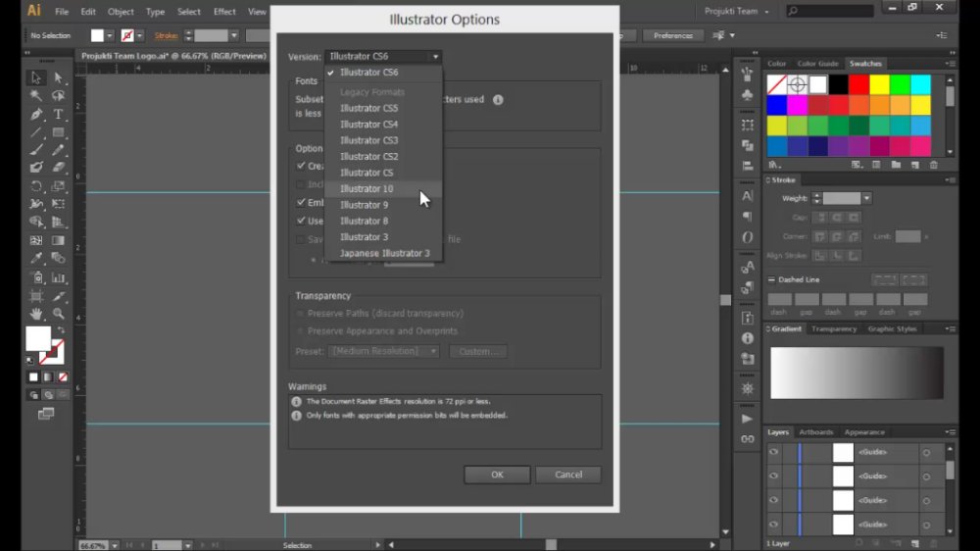The width and height of the screenshot is (980, 551).
Task: Hide the first Guide layer row
Action: (774, 452)
